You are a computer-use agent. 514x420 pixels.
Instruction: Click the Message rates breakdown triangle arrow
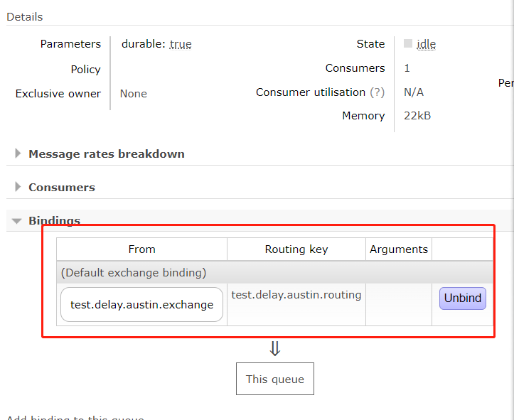(x=17, y=154)
